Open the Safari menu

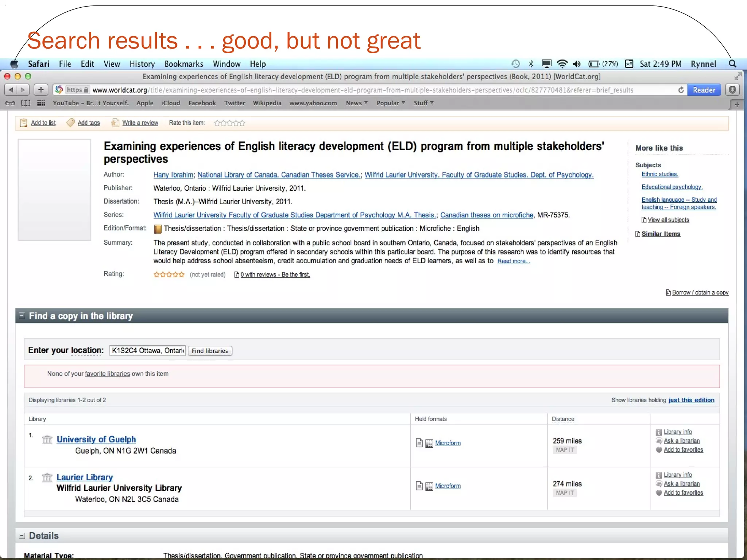39,64
